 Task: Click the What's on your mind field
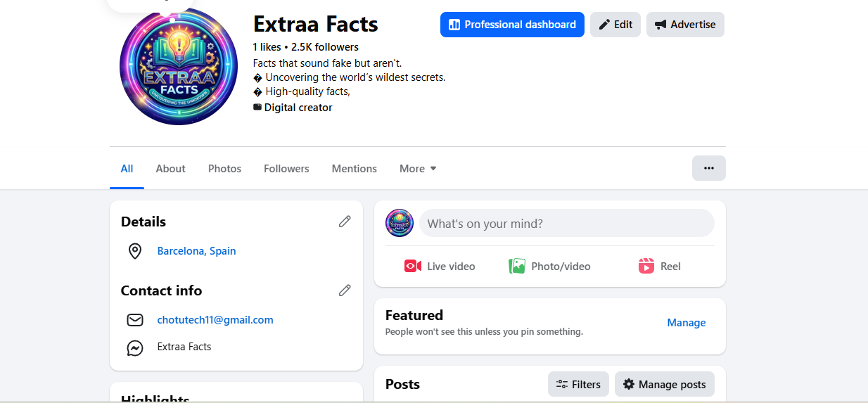pos(566,224)
